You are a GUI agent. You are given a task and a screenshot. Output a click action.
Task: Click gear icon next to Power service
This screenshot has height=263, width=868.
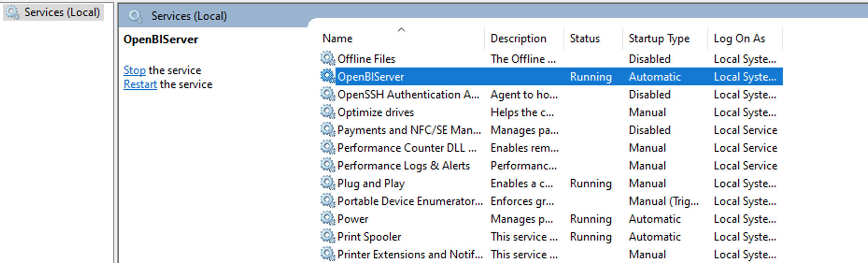point(327,219)
